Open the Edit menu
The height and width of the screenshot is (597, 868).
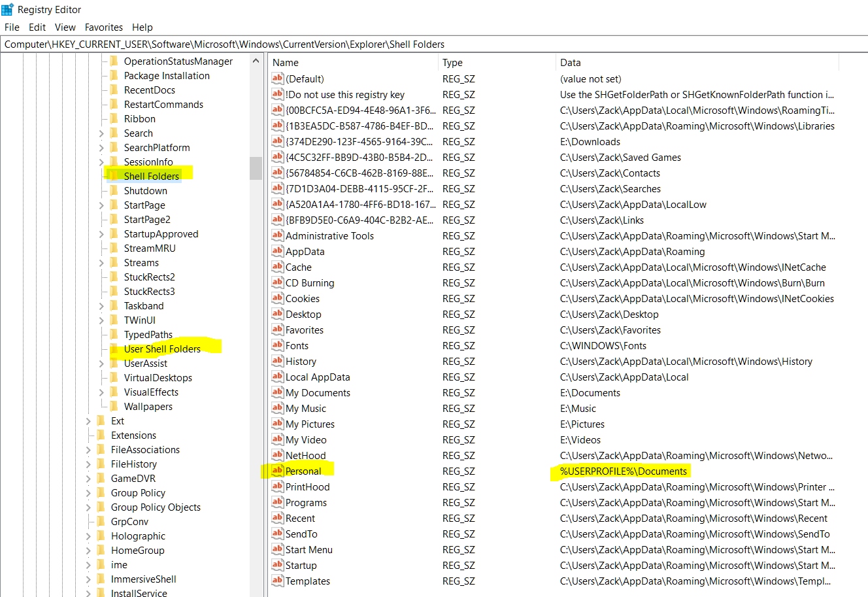pos(37,27)
